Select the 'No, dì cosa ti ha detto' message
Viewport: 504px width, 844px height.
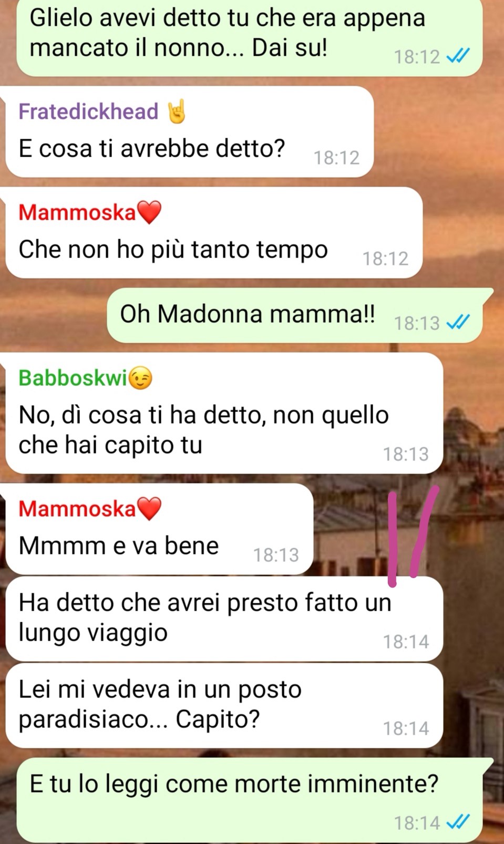(x=224, y=413)
